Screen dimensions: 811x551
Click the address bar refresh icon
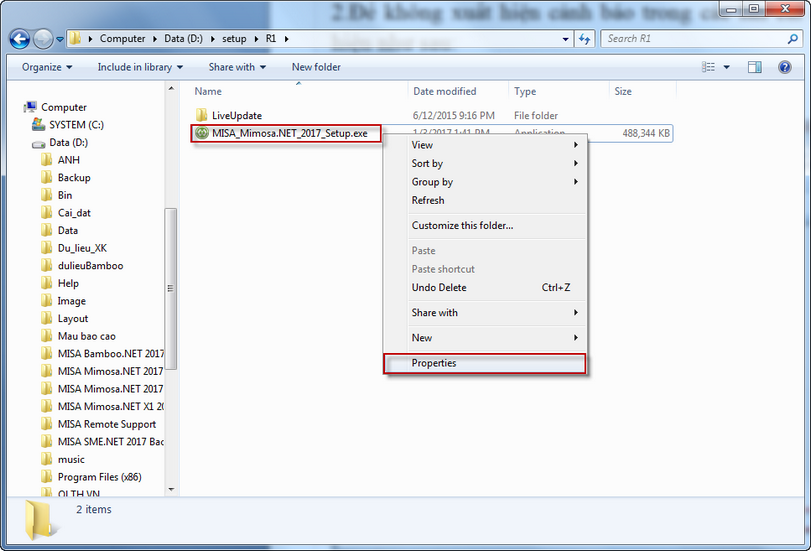coord(584,39)
